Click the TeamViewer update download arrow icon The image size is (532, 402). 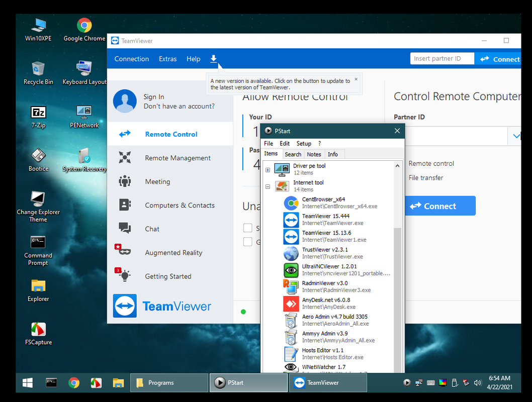pos(213,59)
